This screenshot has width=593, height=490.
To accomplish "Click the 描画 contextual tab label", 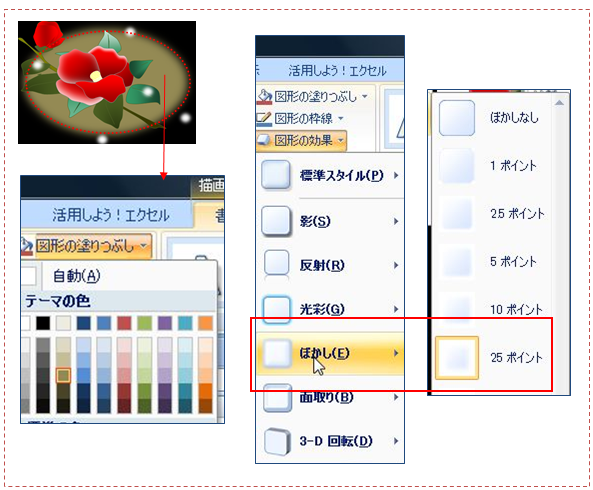I will 211,185.
